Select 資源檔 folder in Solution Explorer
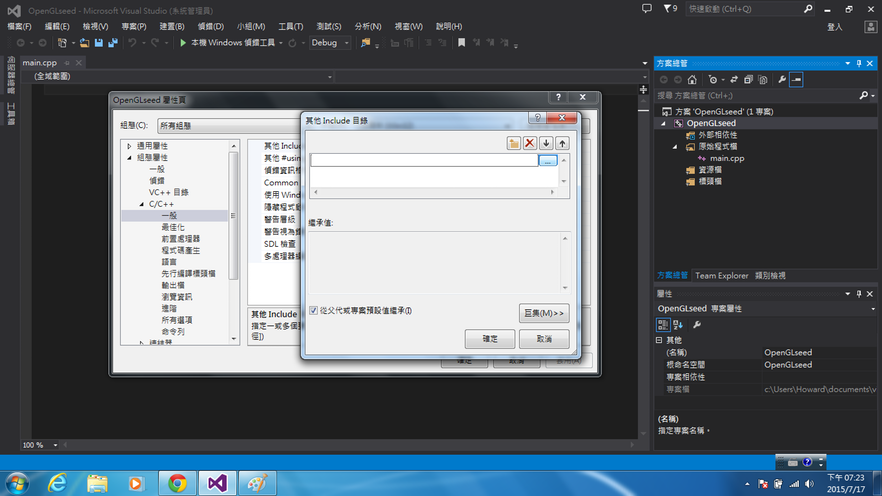The width and height of the screenshot is (882, 496). tap(710, 170)
